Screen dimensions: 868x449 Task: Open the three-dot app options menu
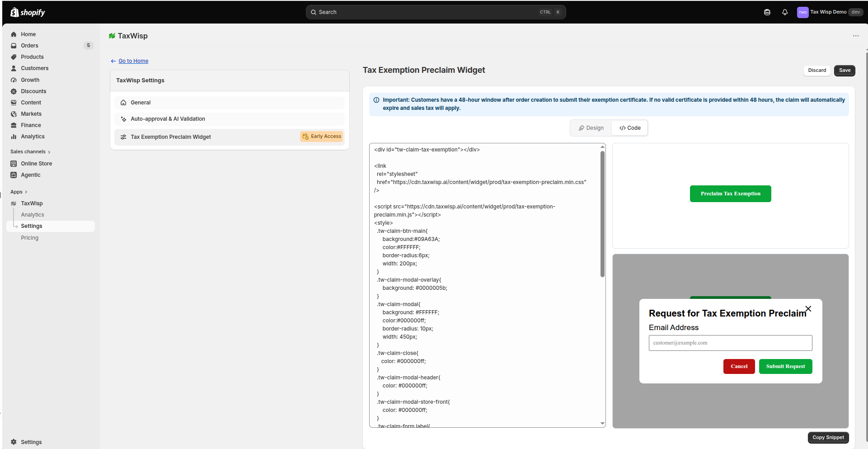856,36
